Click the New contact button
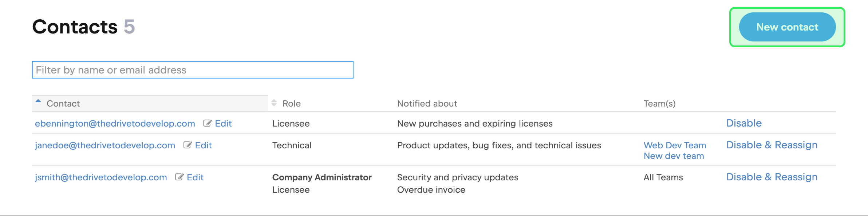The image size is (868, 216). point(787,27)
